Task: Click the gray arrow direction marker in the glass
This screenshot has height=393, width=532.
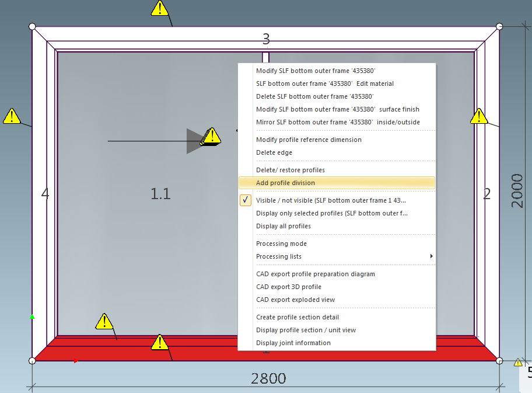Action: 194,141
